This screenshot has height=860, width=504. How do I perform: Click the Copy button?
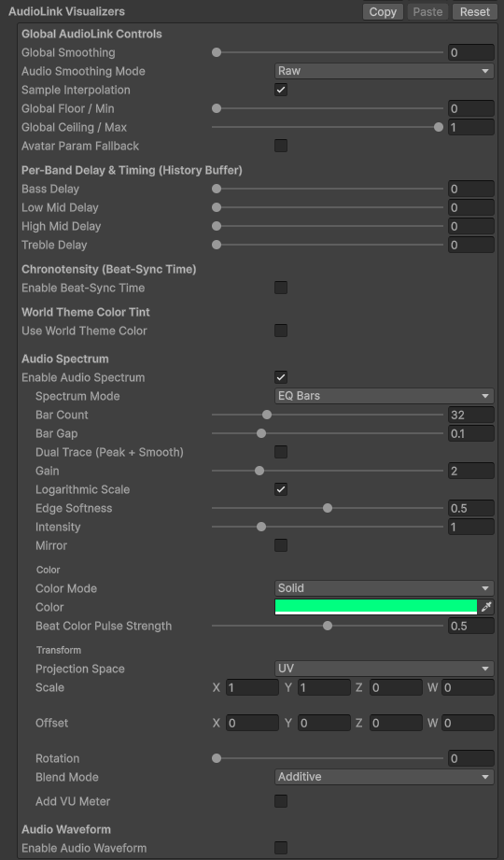coord(383,11)
